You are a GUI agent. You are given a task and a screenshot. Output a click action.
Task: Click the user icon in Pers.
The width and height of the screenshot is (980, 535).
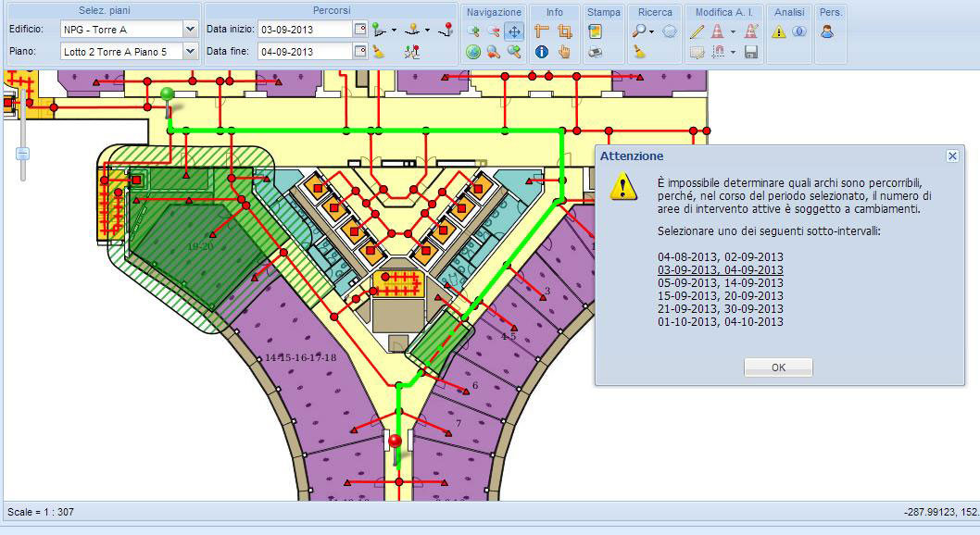click(x=826, y=31)
